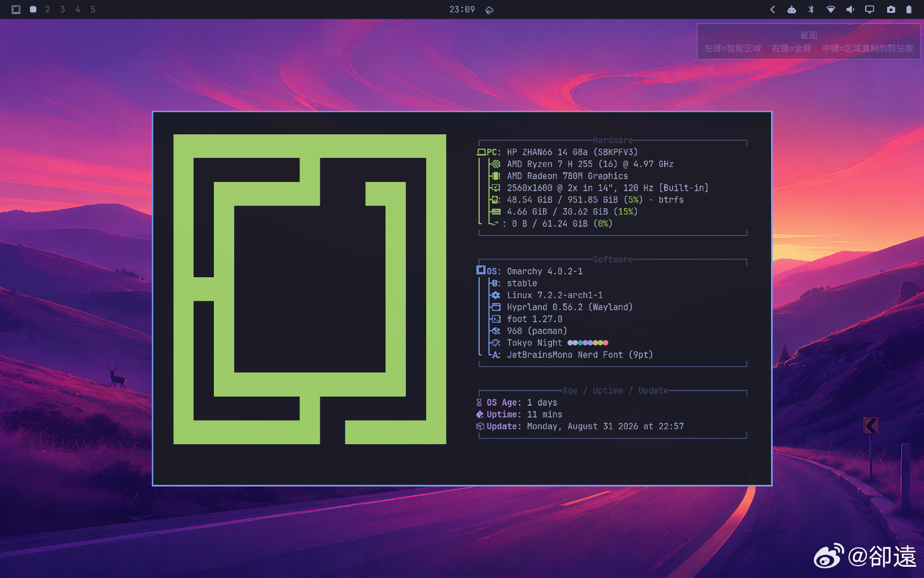Screen dimensions: 924x578
Task: Click the 'foot 1.27.0' terminal line
Action: click(527, 319)
